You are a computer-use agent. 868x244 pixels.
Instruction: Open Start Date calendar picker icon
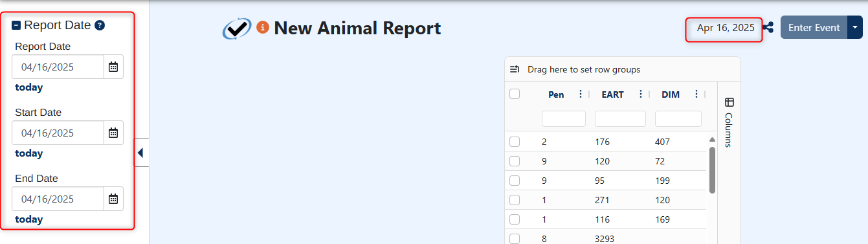113,133
